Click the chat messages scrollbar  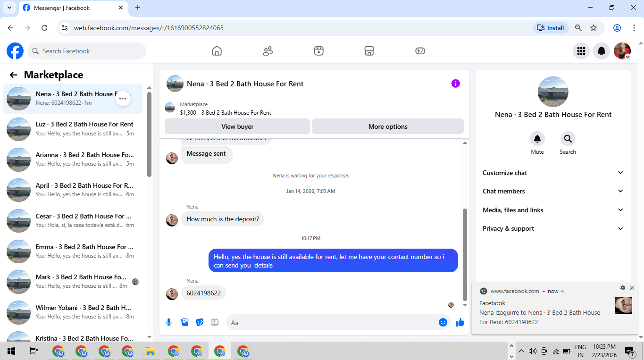465,255
